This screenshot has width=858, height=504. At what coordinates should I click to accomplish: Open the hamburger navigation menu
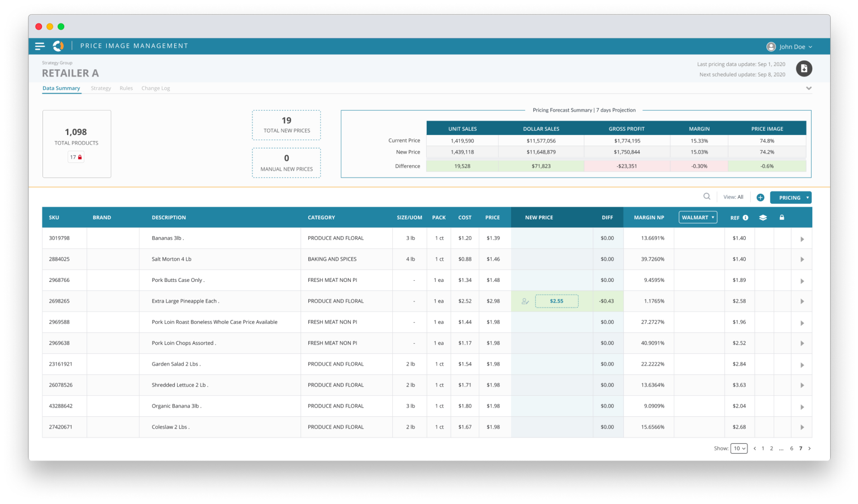pos(40,46)
